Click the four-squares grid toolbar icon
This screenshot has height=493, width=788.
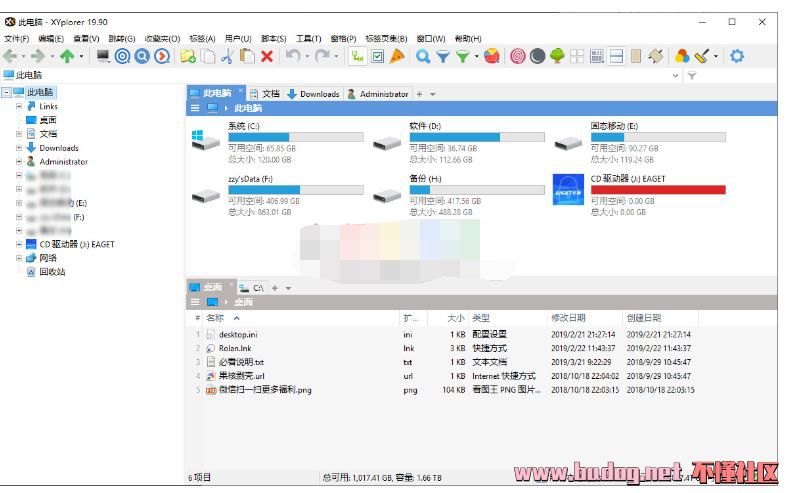coord(577,56)
